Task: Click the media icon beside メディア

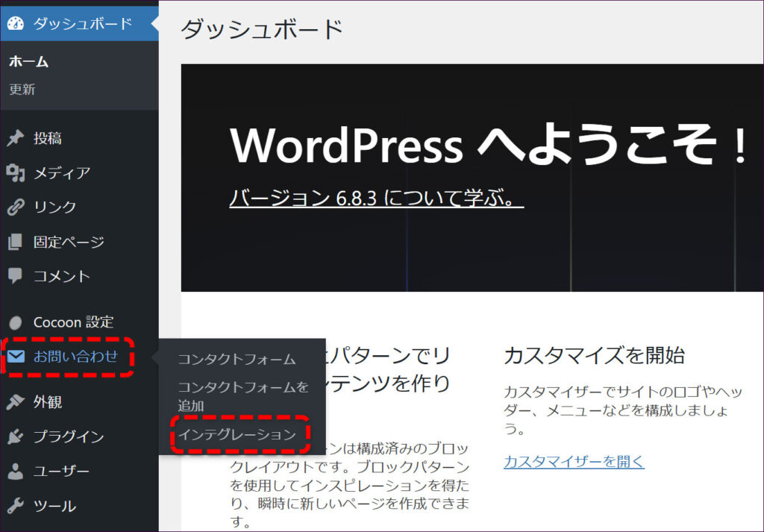Action: coord(16,173)
